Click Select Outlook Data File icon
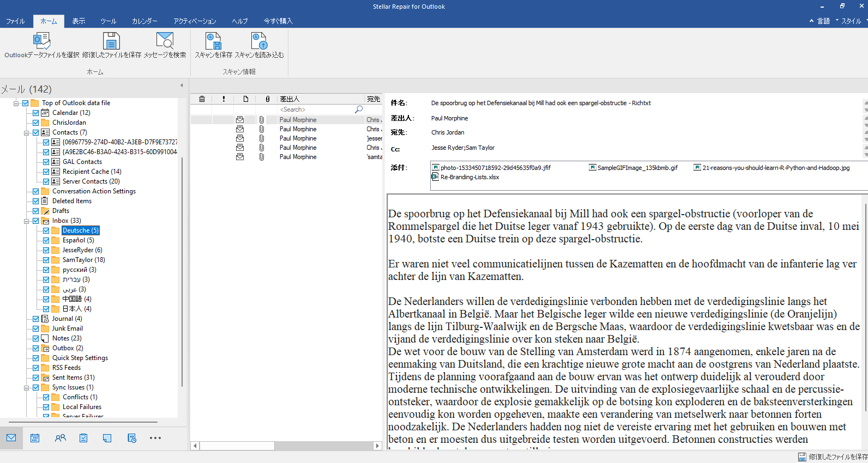The image size is (868, 463). point(41,41)
